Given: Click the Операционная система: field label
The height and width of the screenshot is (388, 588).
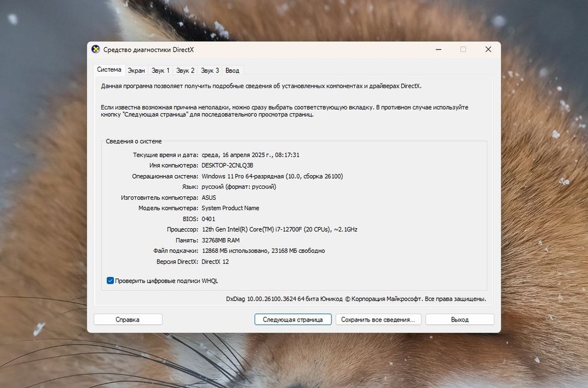Looking at the screenshot, I should (x=165, y=176).
